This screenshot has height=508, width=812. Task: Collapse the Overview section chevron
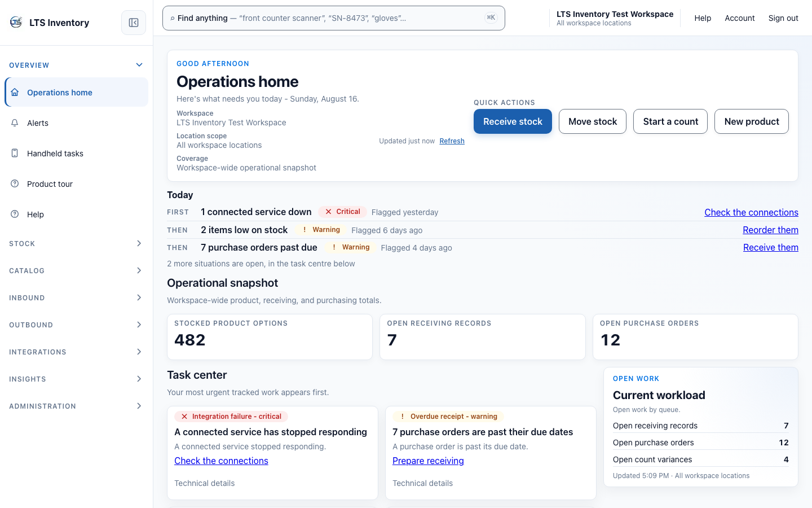[x=139, y=65]
